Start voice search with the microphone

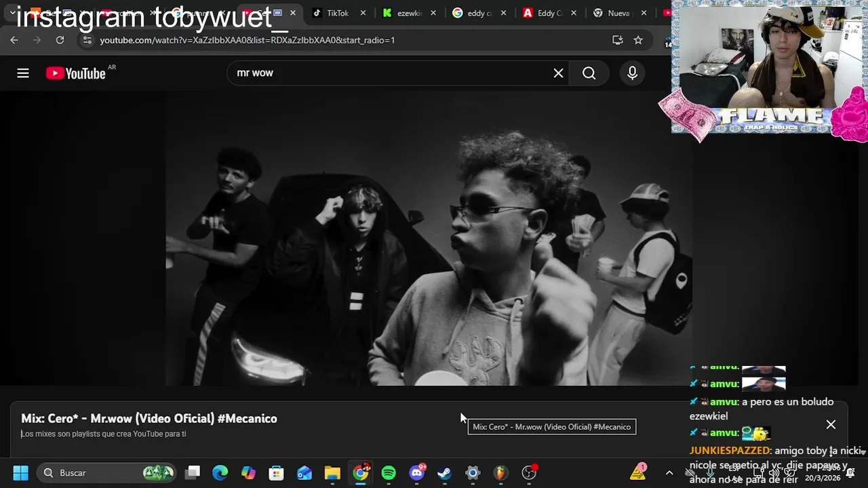(632, 73)
